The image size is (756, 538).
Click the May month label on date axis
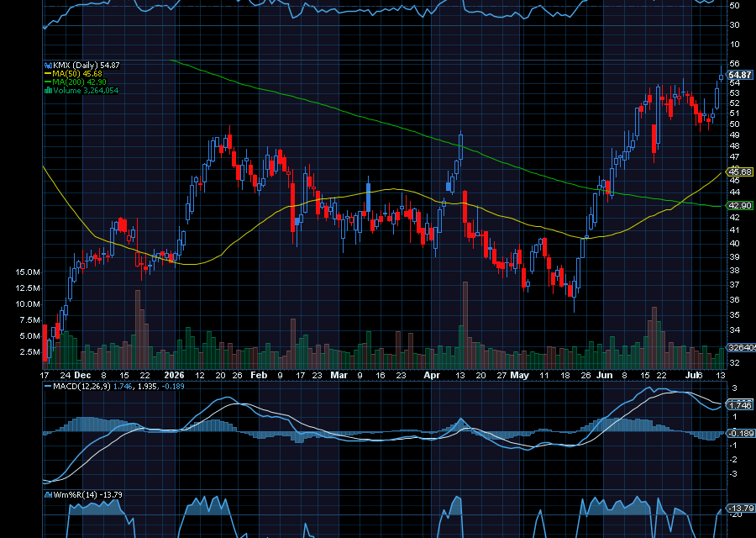point(520,375)
